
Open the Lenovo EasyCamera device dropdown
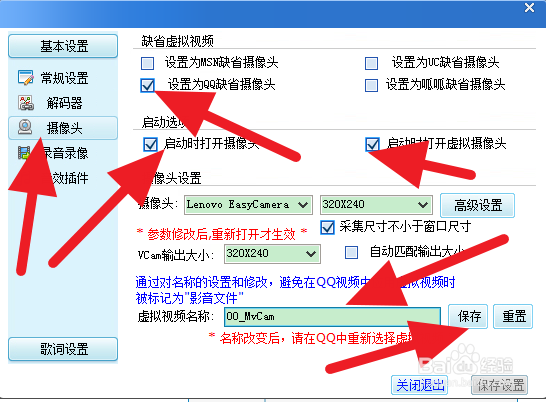click(248, 205)
